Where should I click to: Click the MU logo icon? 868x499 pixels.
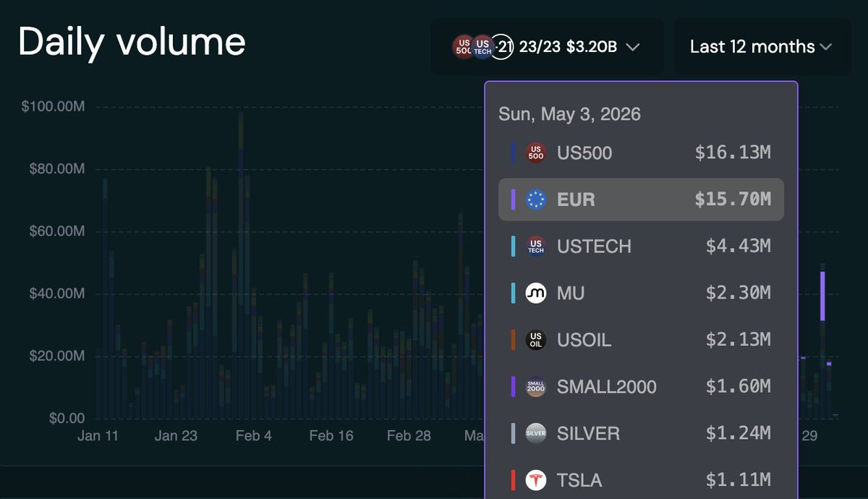click(x=536, y=293)
